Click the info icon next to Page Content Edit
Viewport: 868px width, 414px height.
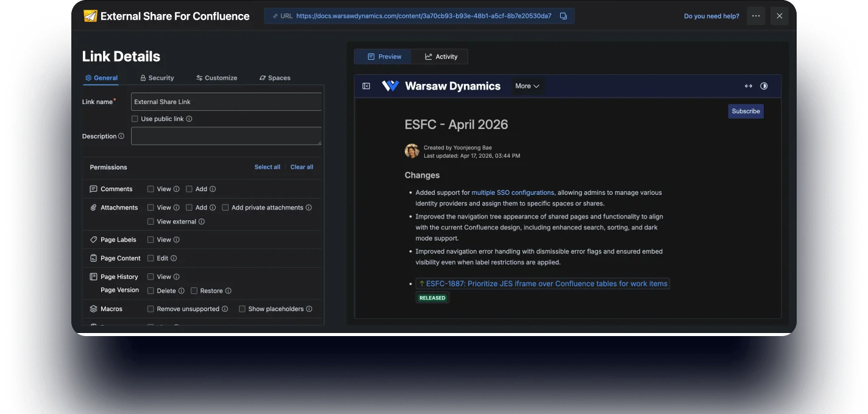pyautogui.click(x=174, y=258)
